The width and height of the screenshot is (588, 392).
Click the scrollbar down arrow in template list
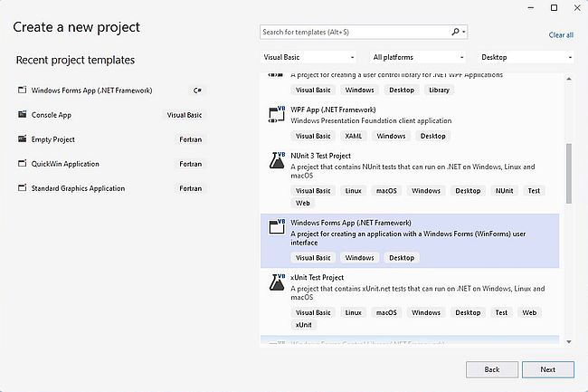(x=569, y=341)
